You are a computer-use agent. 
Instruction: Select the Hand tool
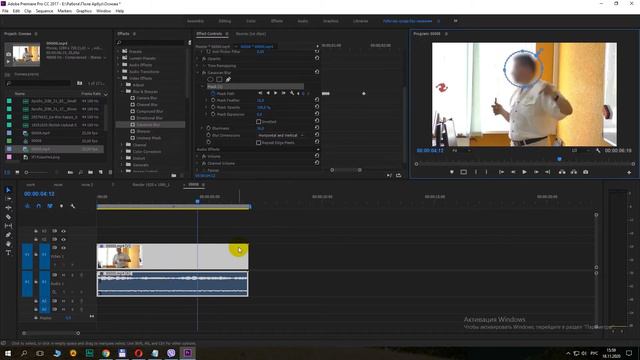(x=8, y=244)
